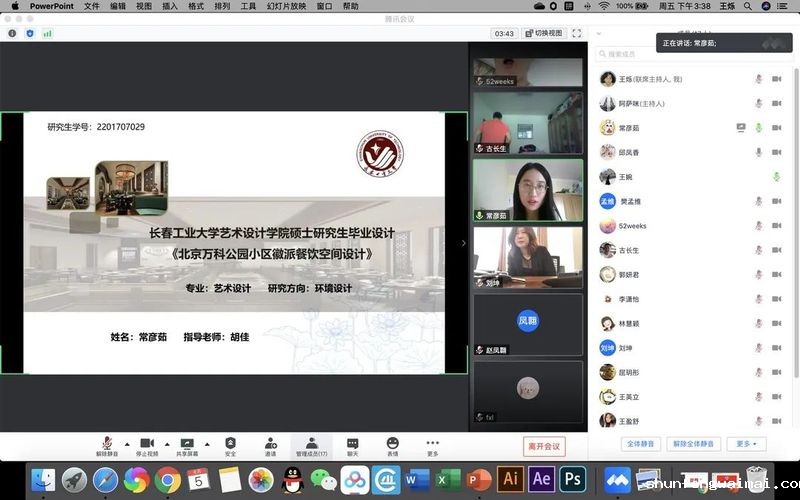Open the 更多 dropdown in members panel
The width and height of the screenshot is (800, 500).
click(746, 443)
